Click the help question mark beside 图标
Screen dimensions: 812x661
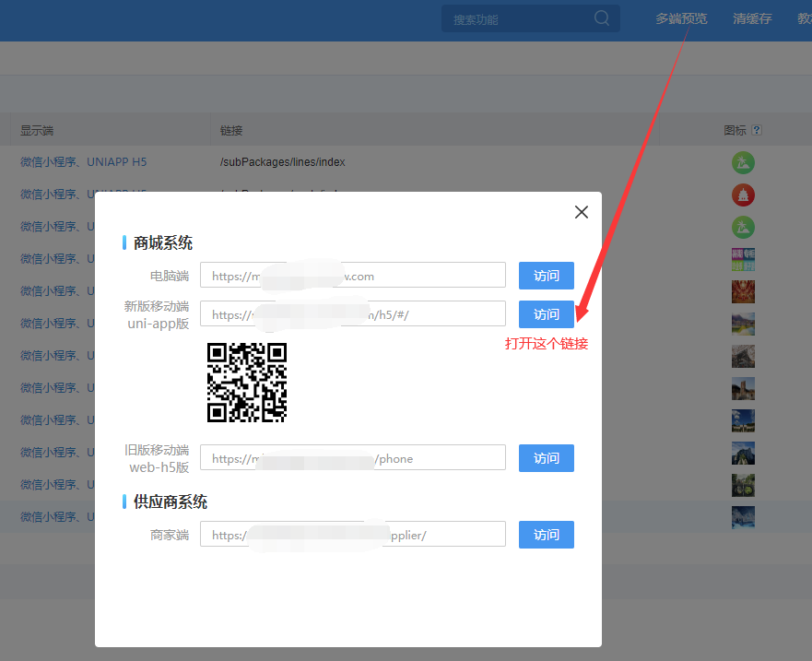(x=757, y=131)
